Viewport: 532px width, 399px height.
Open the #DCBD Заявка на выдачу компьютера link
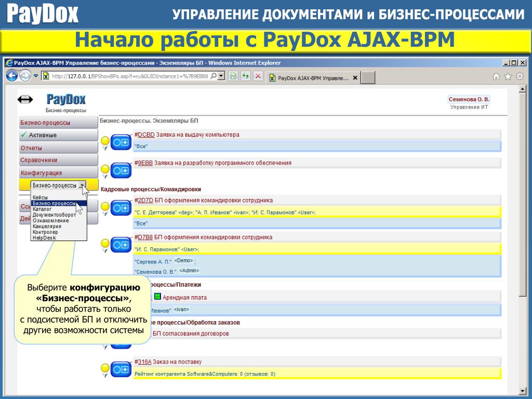187,135
